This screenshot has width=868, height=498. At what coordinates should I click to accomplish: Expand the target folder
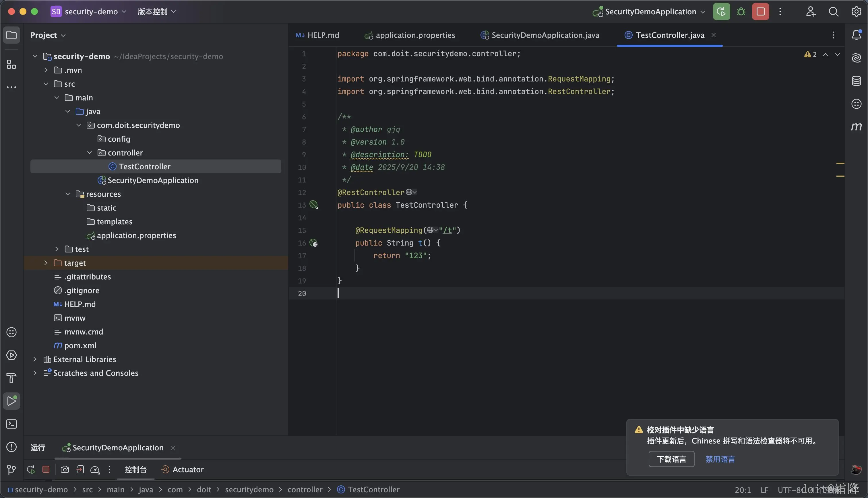pos(46,263)
